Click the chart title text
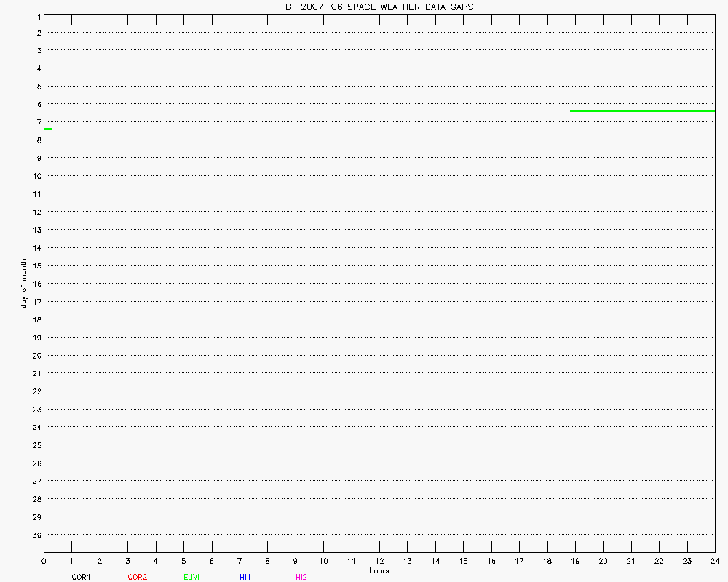The image size is (728, 582). [379, 7]
